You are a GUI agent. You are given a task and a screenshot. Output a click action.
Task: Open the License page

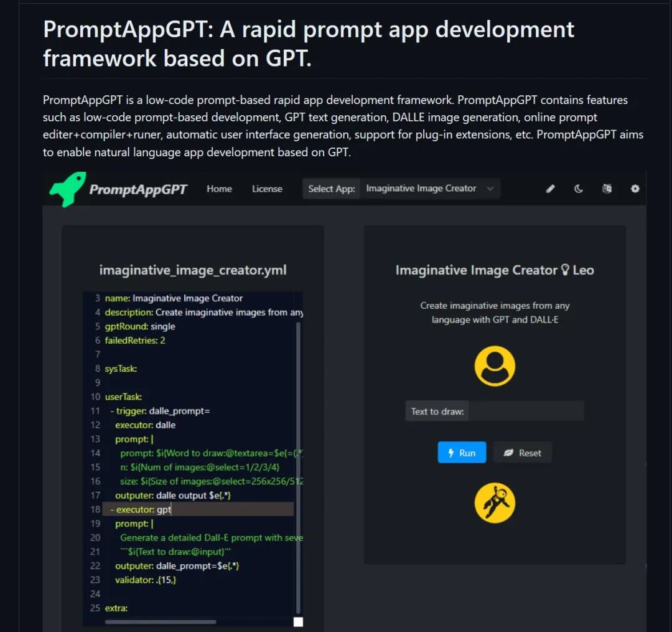coord(267,188)
